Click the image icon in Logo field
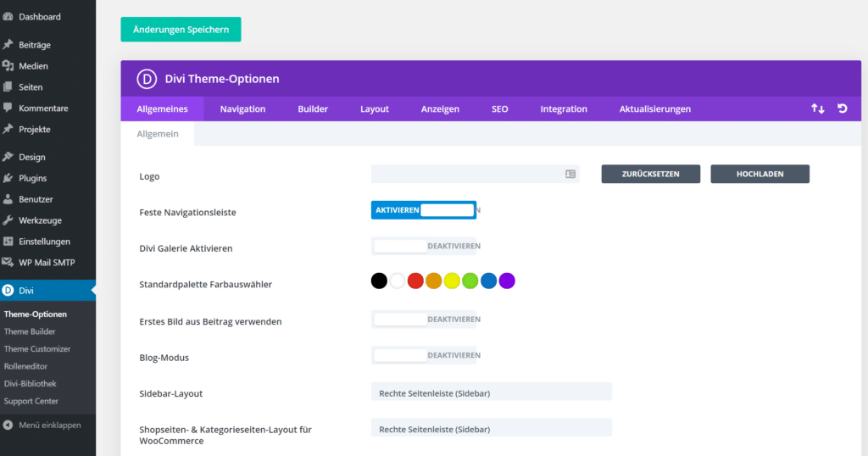 tap(570, 174)
